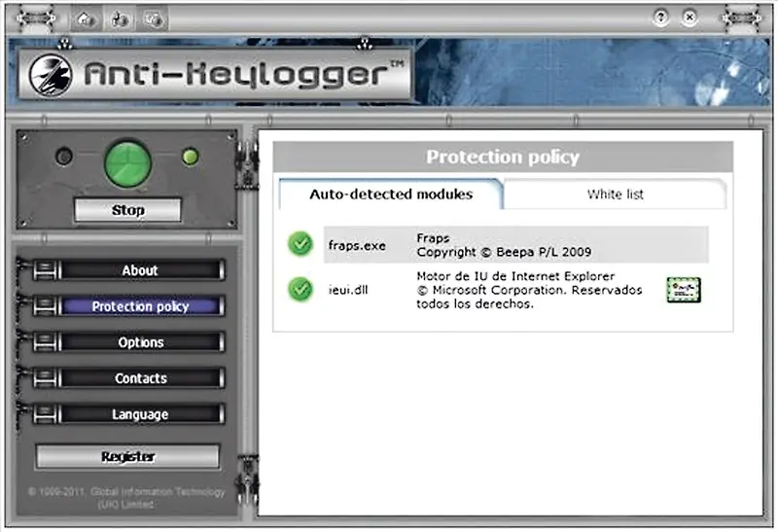Toggle the green checkmark for fraps.exe
Image resolution: width=778 pixels, height=532 pixels.
(301, 244)
